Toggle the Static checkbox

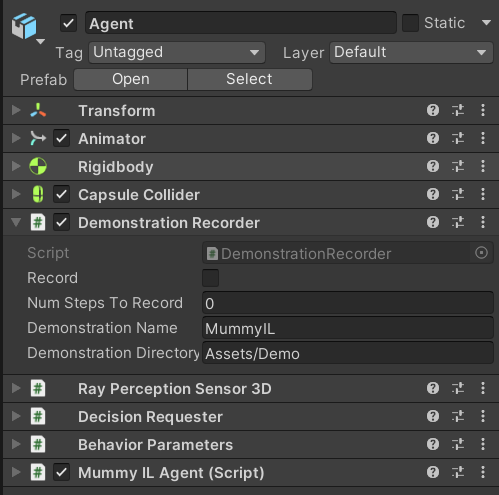pyautogui.click(x=410, y=23)
